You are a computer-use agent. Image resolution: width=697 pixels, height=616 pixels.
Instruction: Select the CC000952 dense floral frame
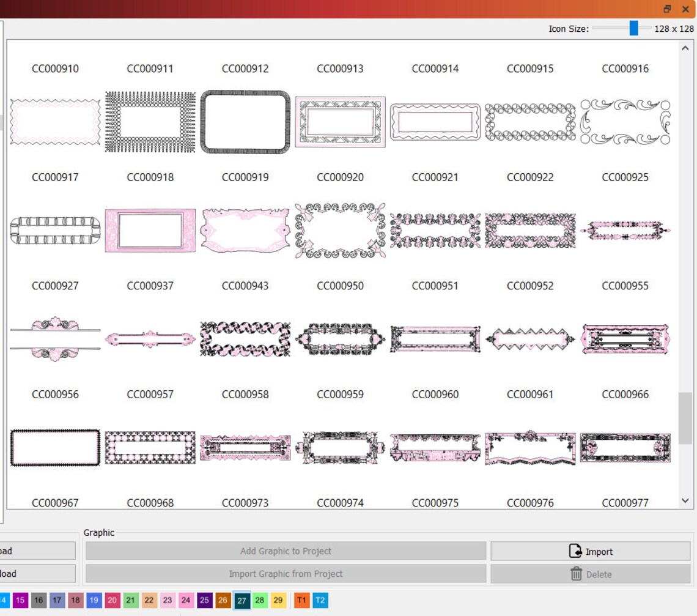(x=530, y=231)
